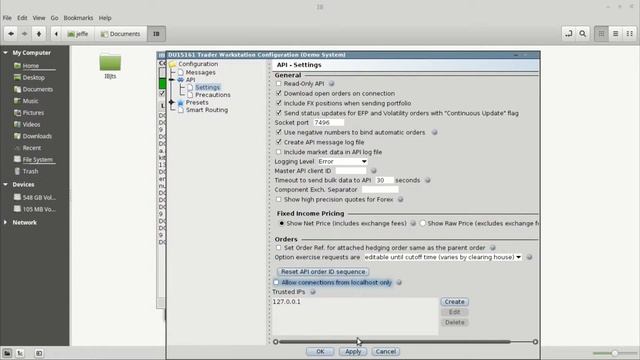The height and width of the screenshot is (360, 640).
Task: Open Trash in sidebar
Action: 30,171
